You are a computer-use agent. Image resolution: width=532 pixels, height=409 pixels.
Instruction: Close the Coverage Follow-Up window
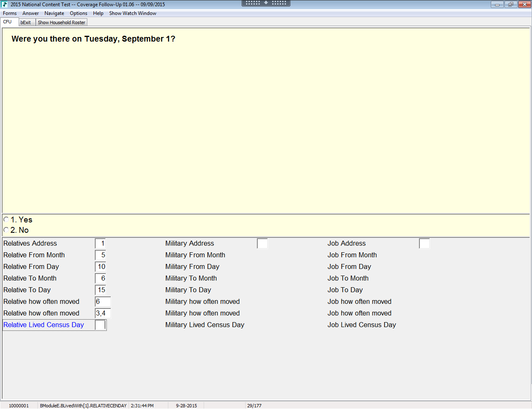point(524,5)
